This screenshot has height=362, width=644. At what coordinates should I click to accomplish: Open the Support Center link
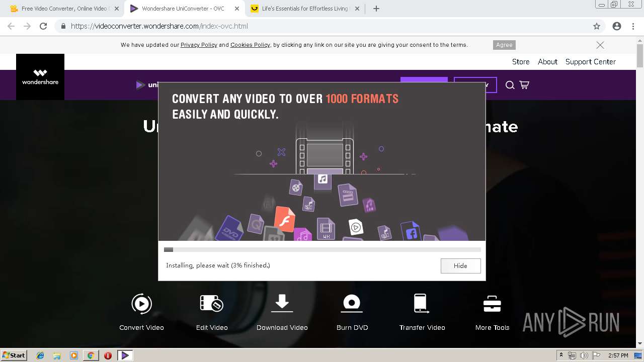[x=591, y=62]
